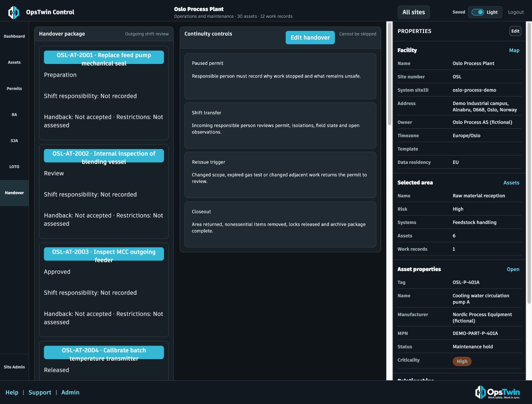Click the Shift transfer control card

[x=280, y=125]
